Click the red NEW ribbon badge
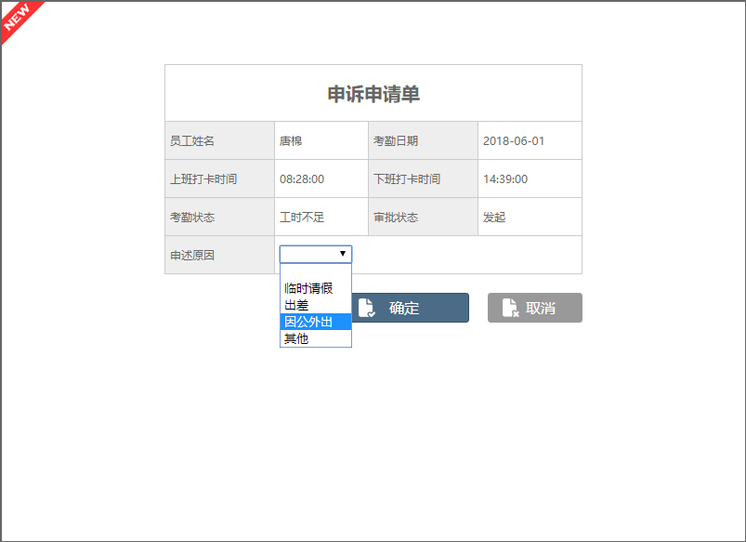746x542 pixels. tap(19, 18)
